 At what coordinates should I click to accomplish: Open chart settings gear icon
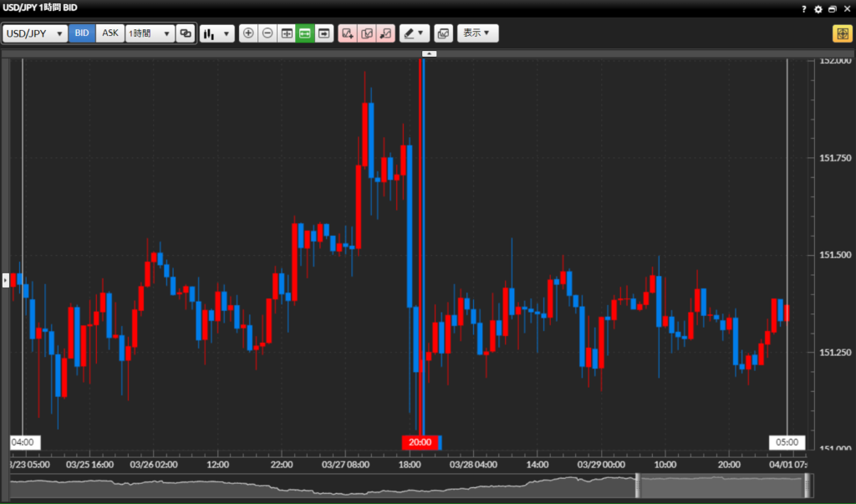click(818, 8)
